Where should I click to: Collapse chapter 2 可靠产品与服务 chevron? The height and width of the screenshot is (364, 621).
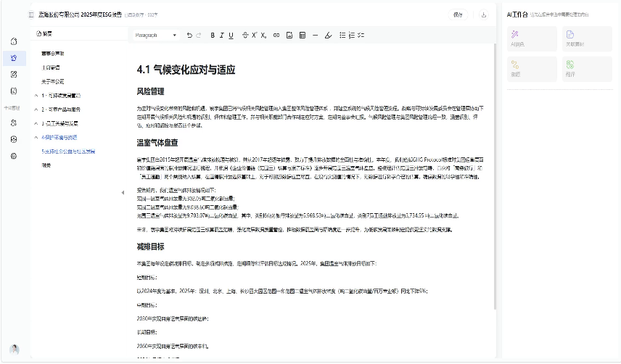click(36, 109)
